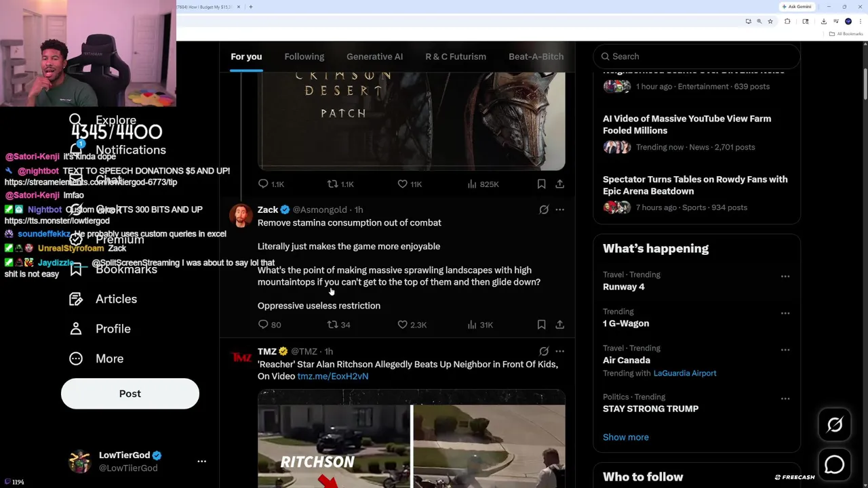
Task: Open the TMZ profile avatar
Action: tap(241, 357)
